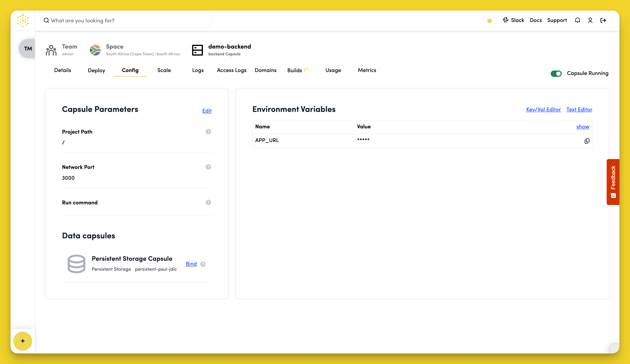Click the Run command help icon
The height and width of the screenshot is (364, 630).
point(208,202)
